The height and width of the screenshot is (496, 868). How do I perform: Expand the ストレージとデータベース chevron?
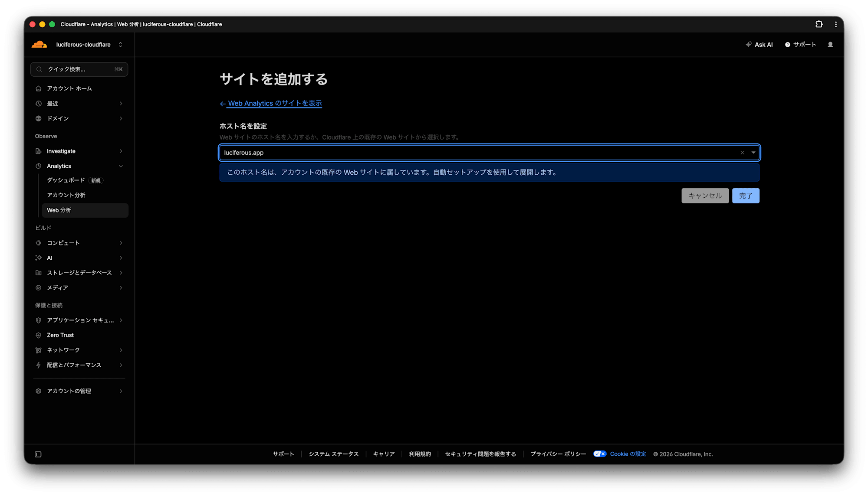click(121, 273)
